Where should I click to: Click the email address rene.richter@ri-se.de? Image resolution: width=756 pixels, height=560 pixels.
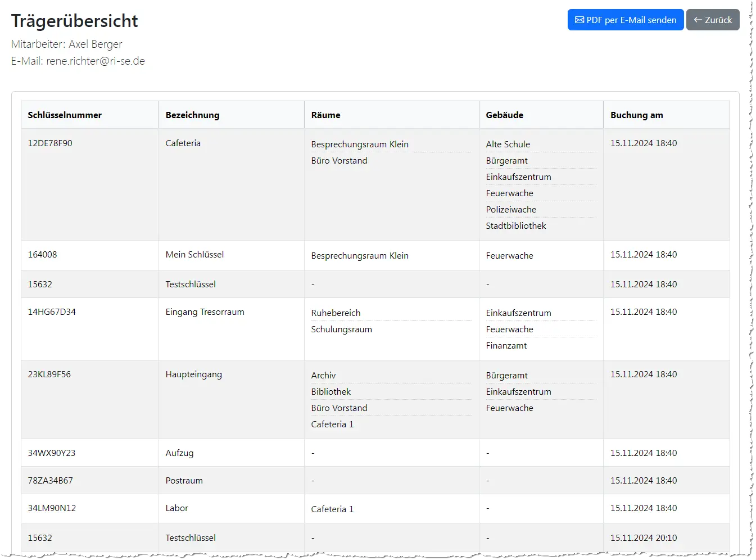[96, 61]
